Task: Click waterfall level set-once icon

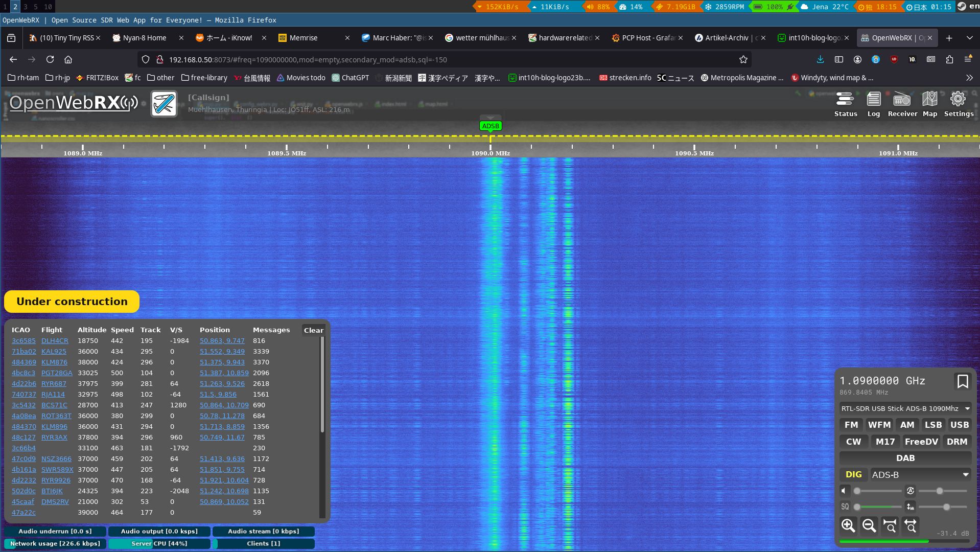Action: [x=910, y=507]
